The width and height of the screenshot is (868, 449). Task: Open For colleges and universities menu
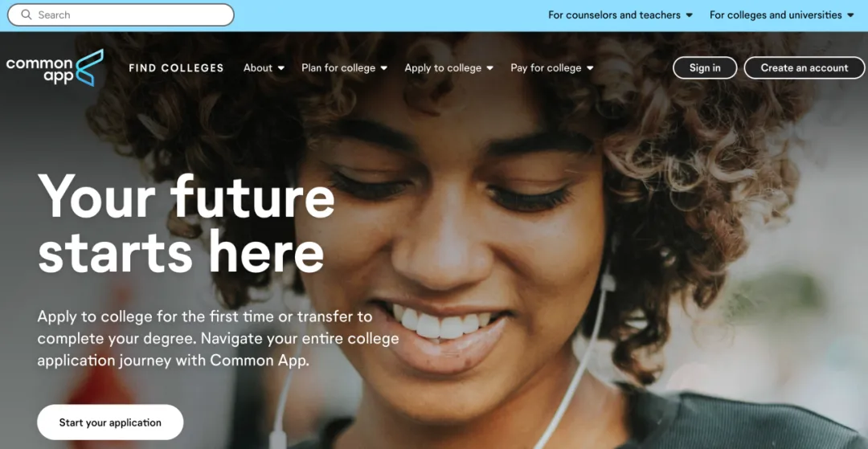pyautogui.click(x=782, y=15)
